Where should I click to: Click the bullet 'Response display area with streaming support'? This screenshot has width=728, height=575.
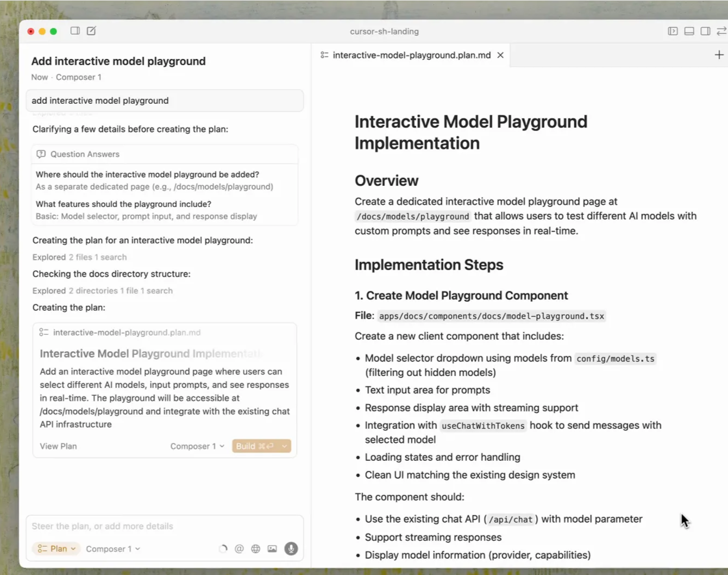[x=471, y=408]
